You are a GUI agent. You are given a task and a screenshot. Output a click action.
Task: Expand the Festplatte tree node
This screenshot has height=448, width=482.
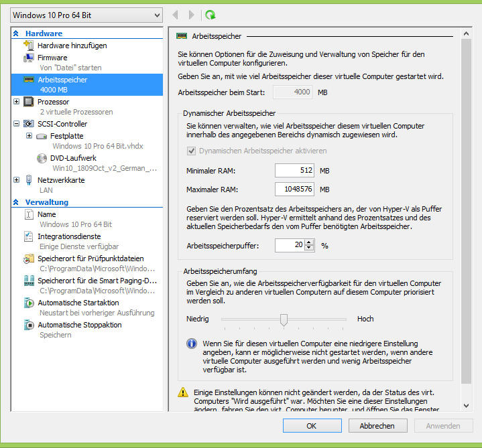[29, 135]
